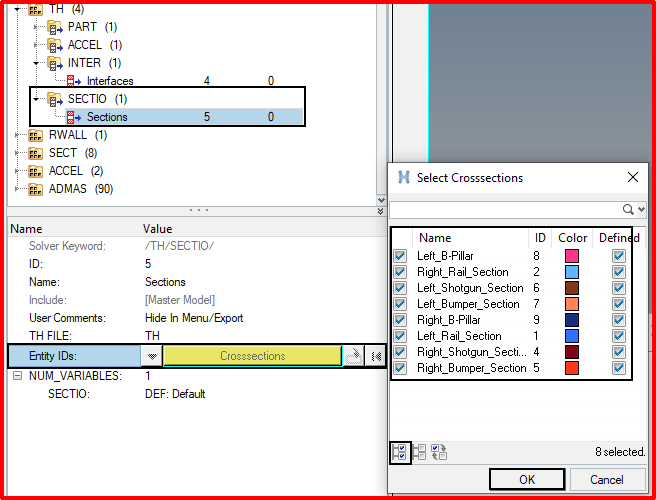The image size is (656, 500).
Task: Click the SECTIO folder icon
Action: tap(55, 100)
